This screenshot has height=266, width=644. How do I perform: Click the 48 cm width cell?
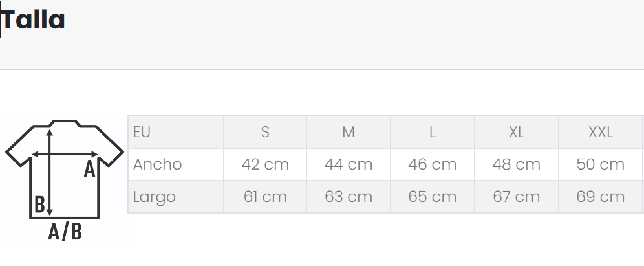516,164
